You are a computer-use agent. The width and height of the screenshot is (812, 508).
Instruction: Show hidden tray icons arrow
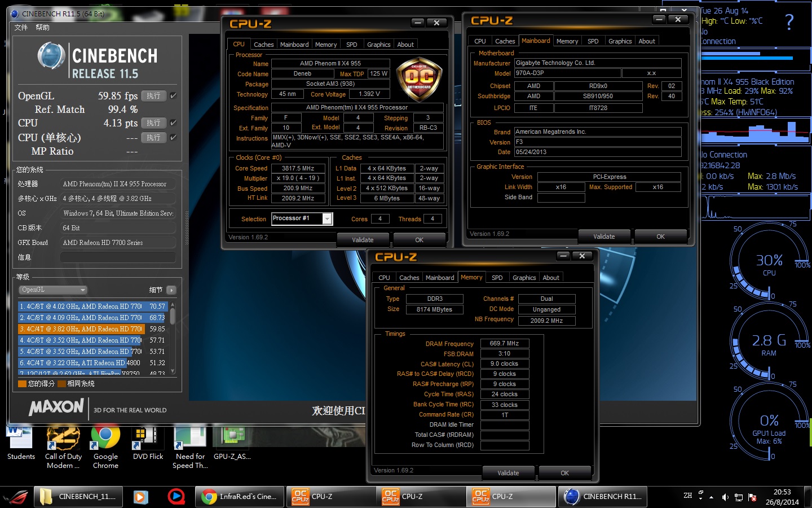click(x=712, y=497)
